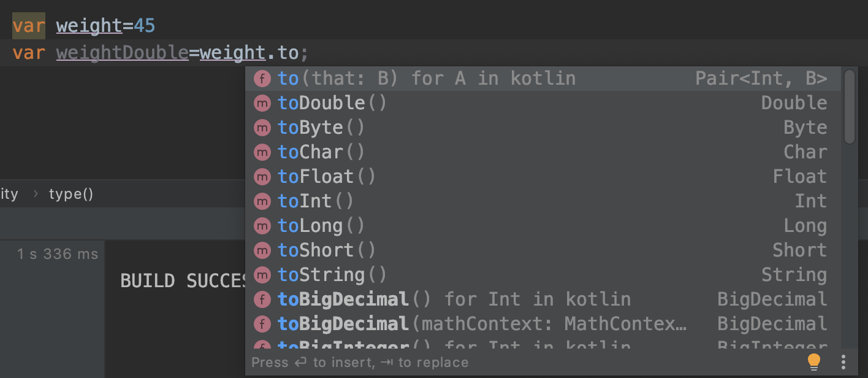Viewport: 868px width, 378px height.
Task: Click the type() breadcrumb item
Action: pyautogui.click(x=71, y=195)
